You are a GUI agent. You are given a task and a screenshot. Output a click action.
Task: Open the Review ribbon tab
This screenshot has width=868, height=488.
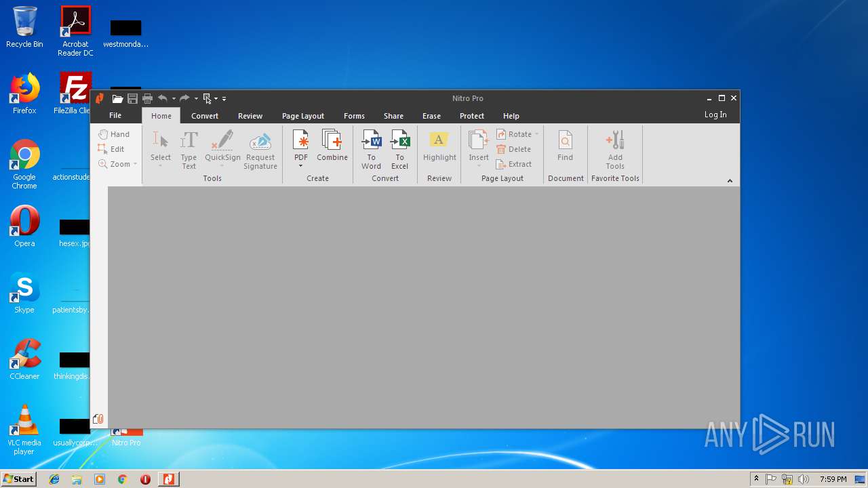[250, 116]
